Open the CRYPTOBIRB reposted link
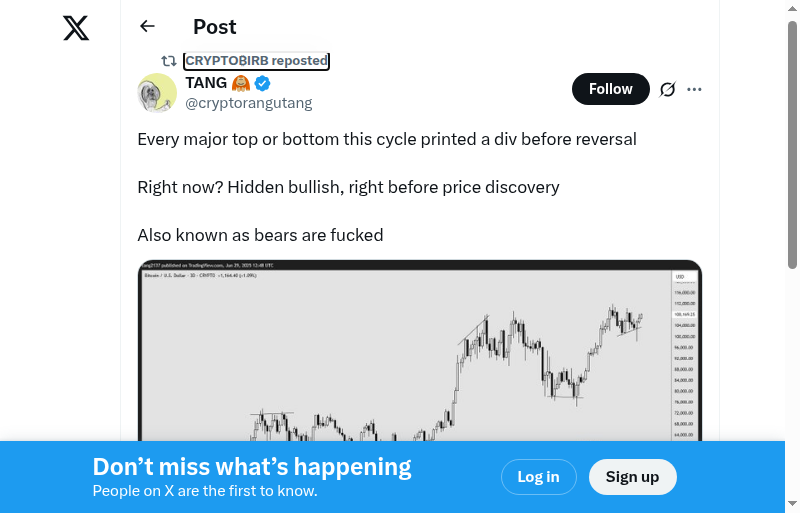800x513 pixels. [256, 61]
